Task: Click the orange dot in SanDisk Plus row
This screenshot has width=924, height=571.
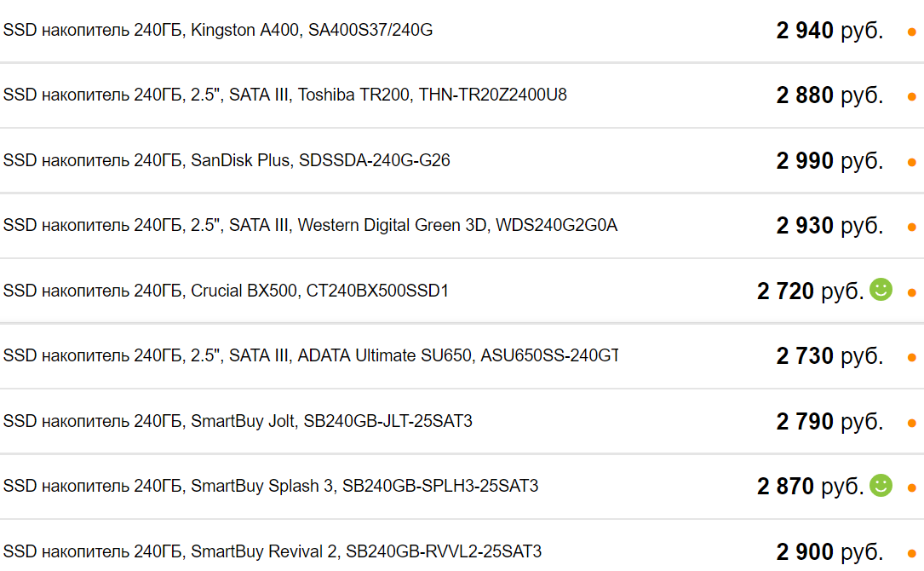Action: [911, 162]
